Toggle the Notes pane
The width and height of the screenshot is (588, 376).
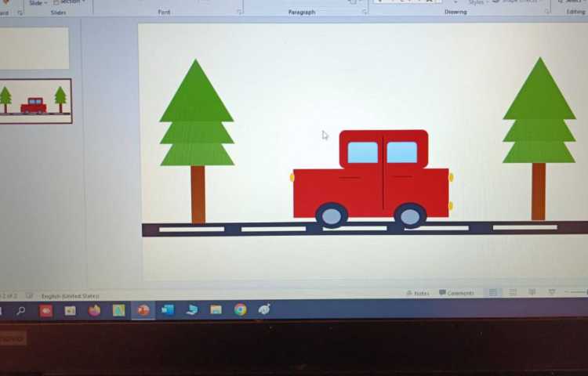point(418,293)
